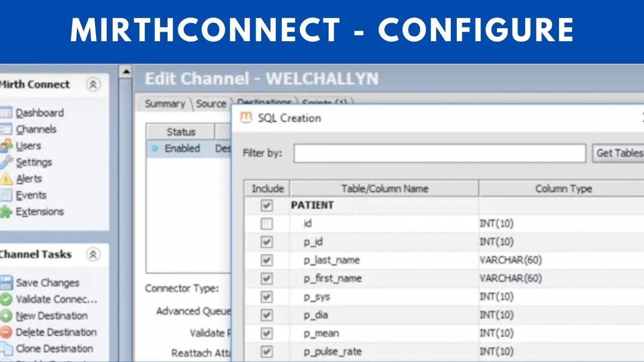Click the Settings wrench icon
Viewport: 644px width, 362px height.
point(6,162)
